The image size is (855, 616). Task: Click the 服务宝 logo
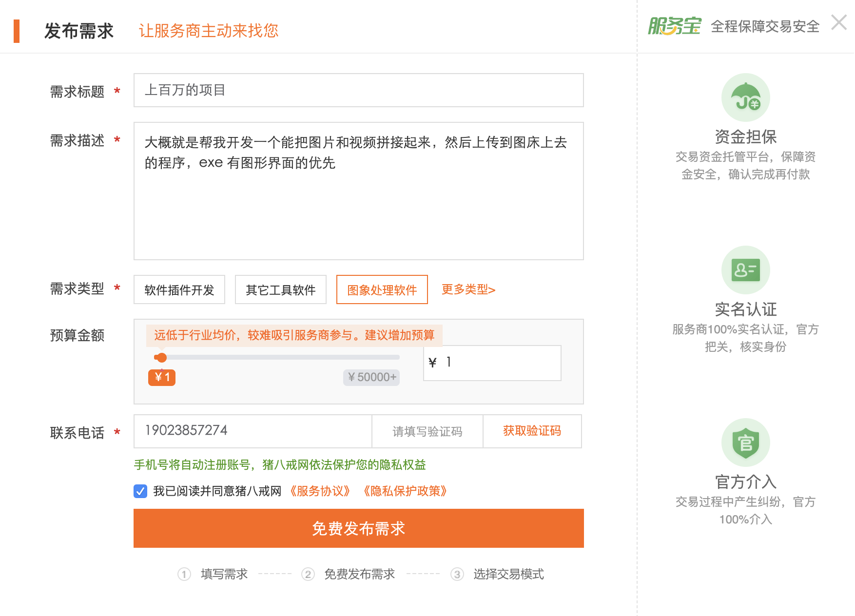(x=675, y=26)
